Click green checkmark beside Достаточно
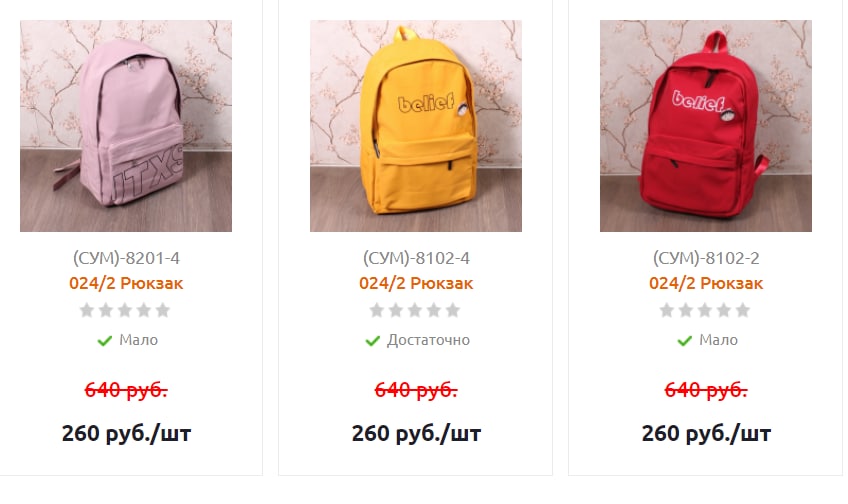The width and height of the screenshot is (848, 504). pyautogui.click(x=373, y=341)
